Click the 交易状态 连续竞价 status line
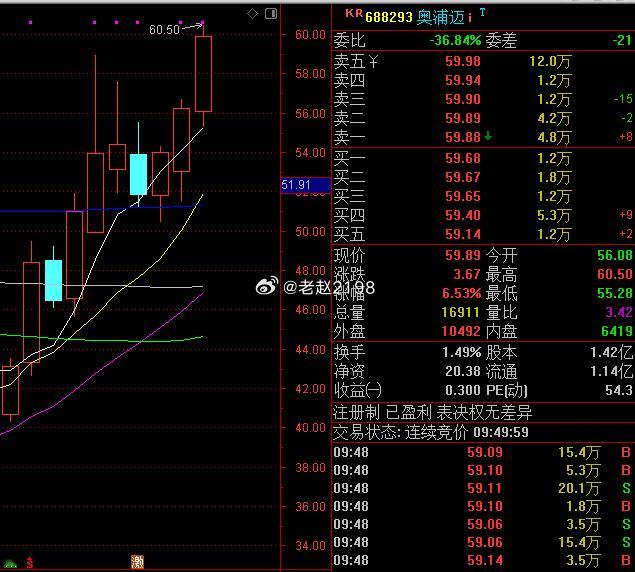Screen dimensions: 635x572 point(430,433)
